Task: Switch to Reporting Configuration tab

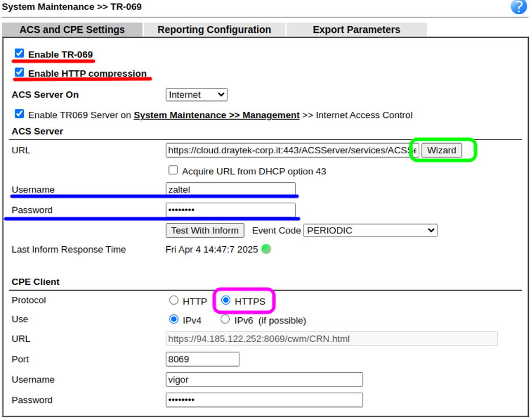Action: (x=214, y=30)
